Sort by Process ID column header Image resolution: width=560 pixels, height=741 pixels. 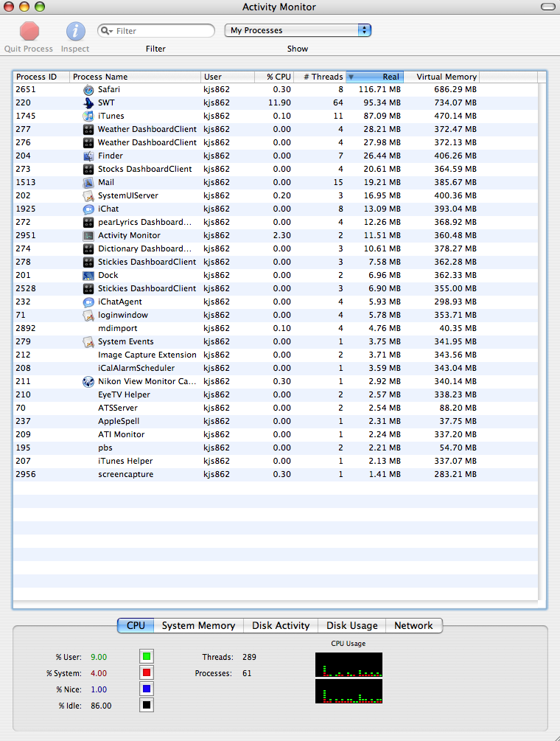tap(41, 77)
